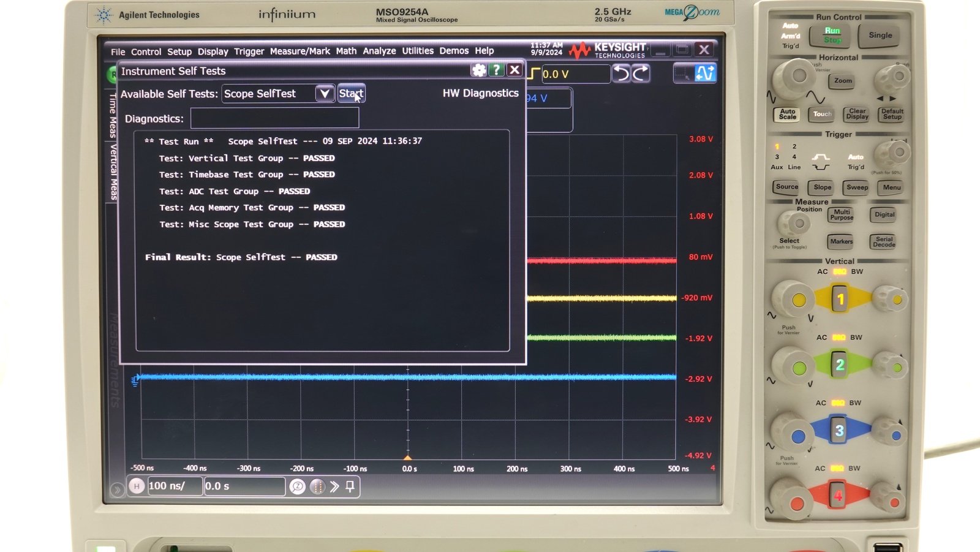Screen dimensions: 980x552
Task: Switch to the Time Meas side tab
Action: point(113,115)
